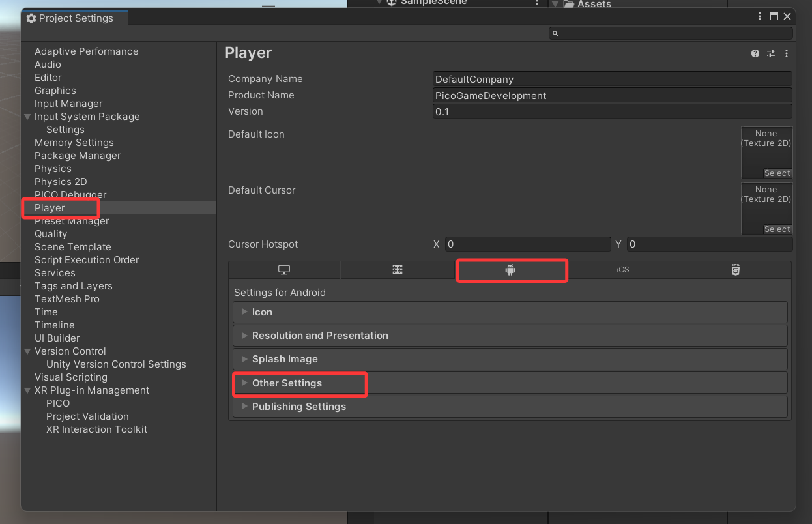Click the Company Name input field

click(x=613, y=79)
